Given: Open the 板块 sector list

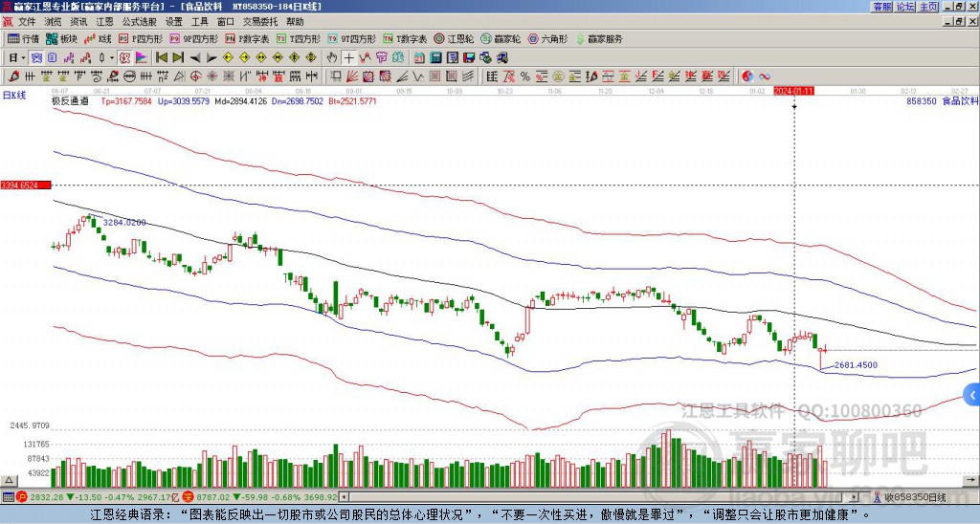Looking at the screenshot, I should coord(62,39).
